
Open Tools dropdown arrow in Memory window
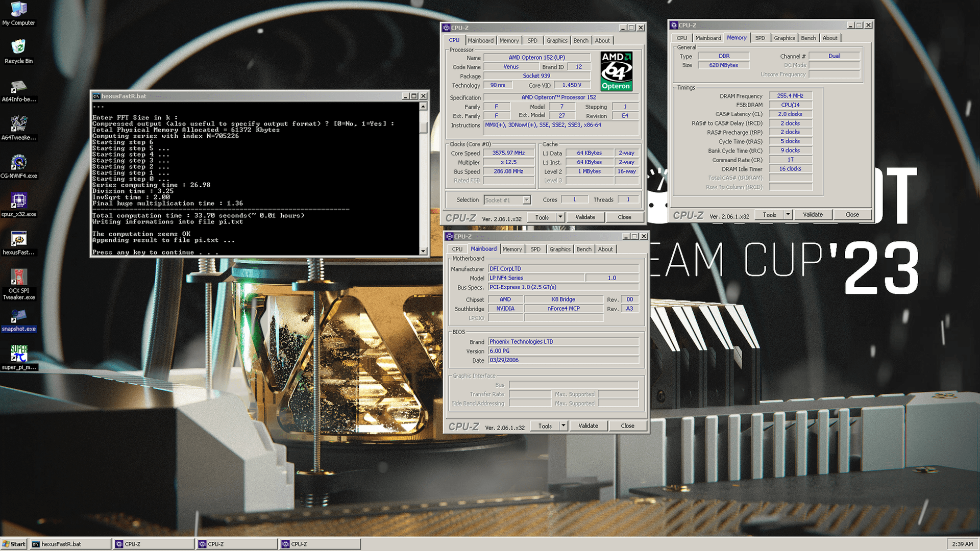click(x=788, y=215)
